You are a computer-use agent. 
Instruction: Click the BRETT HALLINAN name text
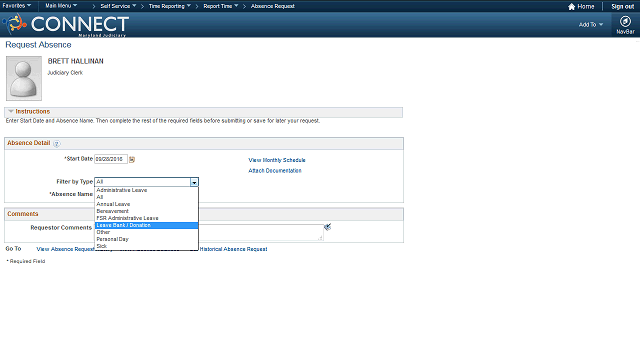[76, 61]
